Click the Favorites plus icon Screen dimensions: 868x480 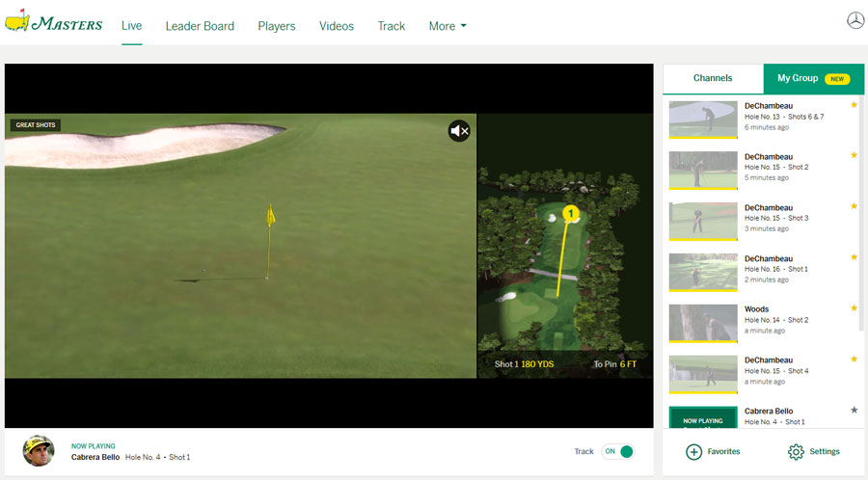coord(693,452)
